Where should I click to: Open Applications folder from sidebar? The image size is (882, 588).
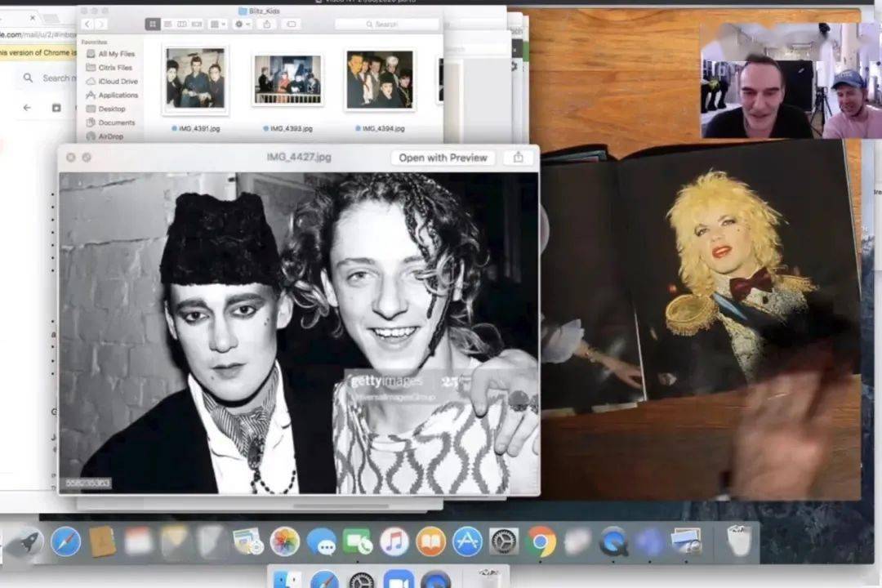(118, 96)
